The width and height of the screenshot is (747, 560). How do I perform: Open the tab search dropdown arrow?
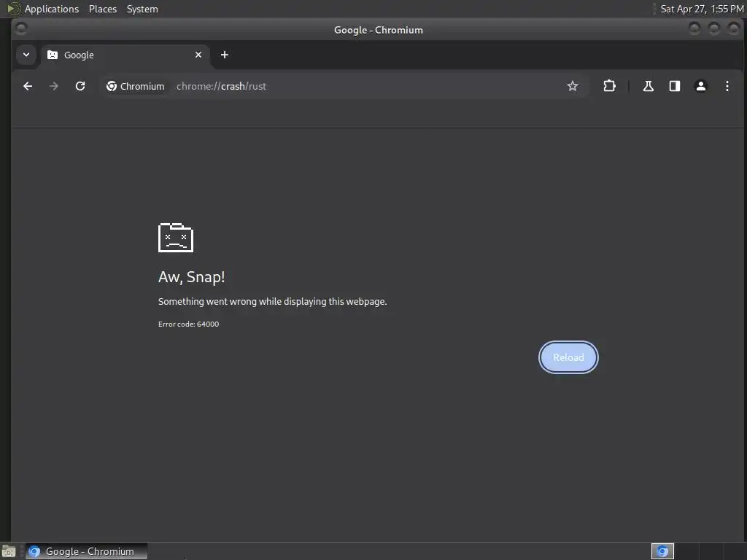pos(26,55)
